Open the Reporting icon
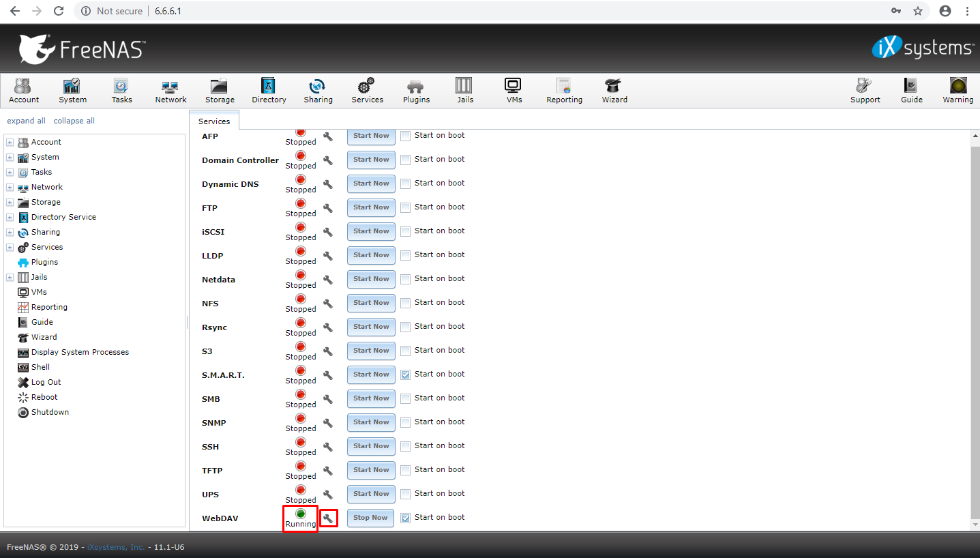This screenshot has height=558, width=980. pos(563,89)
